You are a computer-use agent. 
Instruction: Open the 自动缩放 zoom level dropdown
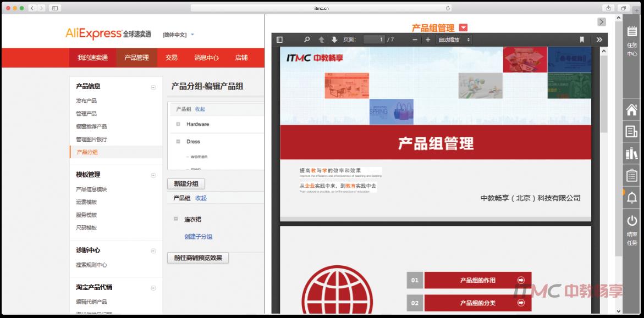[454, 40]
